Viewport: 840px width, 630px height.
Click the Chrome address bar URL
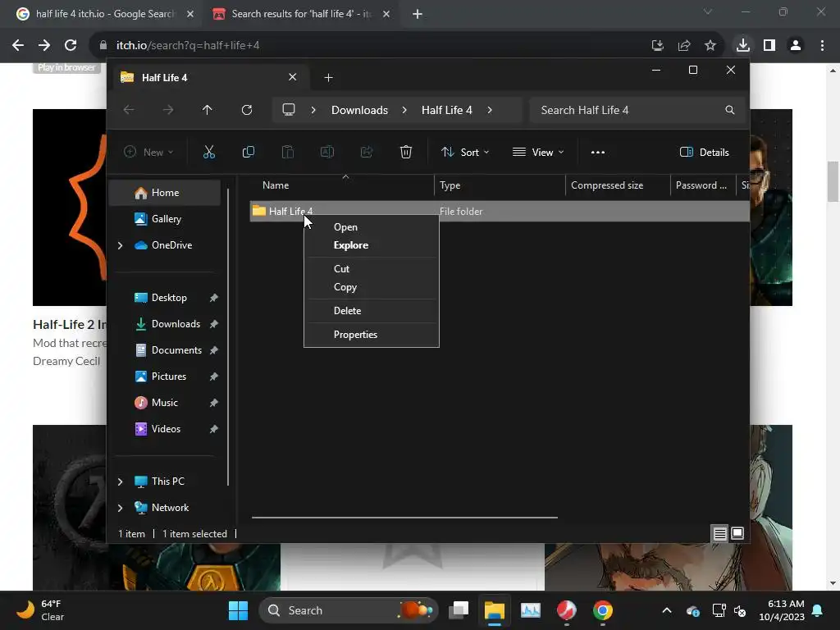[x=188, y=46]
